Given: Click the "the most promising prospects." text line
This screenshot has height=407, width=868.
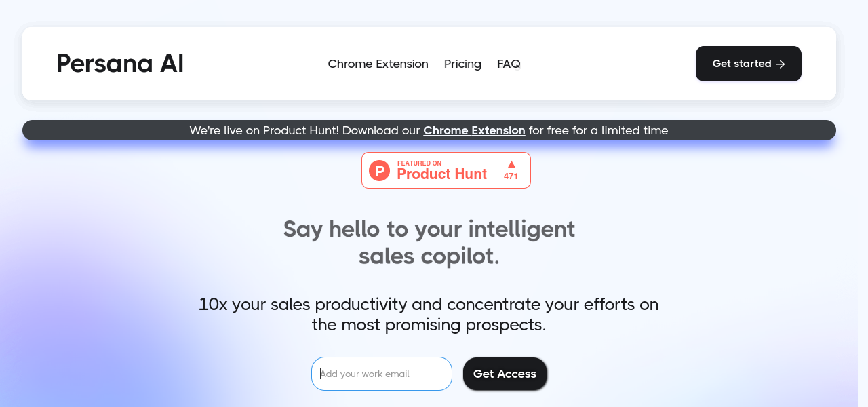Looking at the screenshot, I should click(429, 325).
